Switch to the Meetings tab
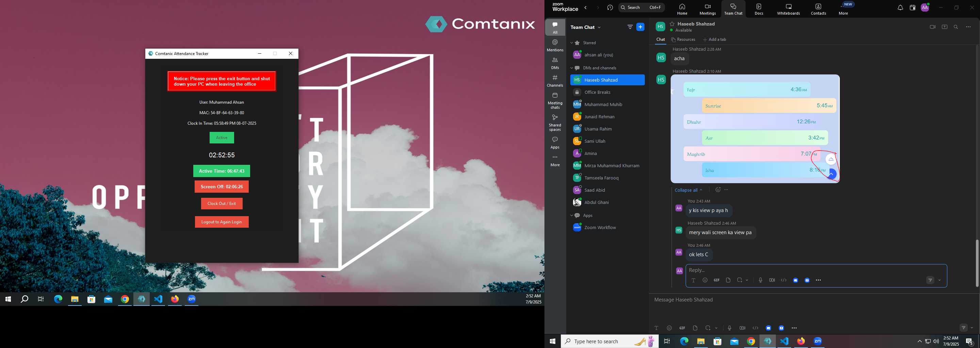The image size is (980, 348). [x=708, y=9]
